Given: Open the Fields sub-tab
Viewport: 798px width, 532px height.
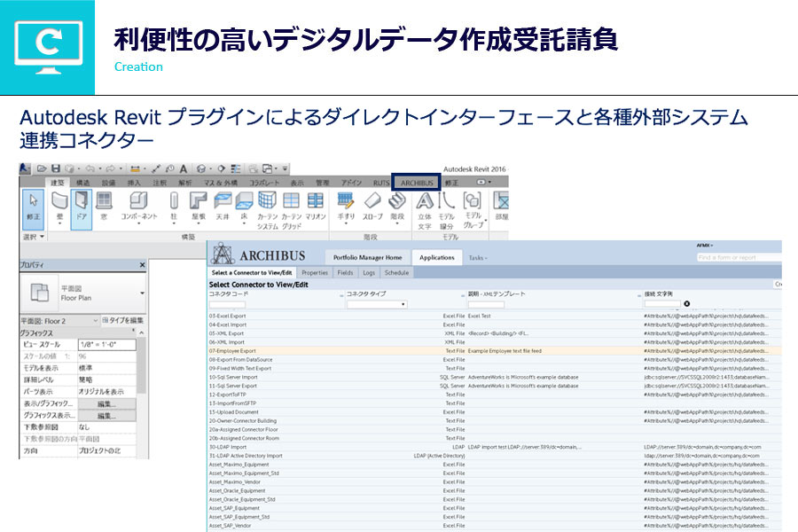Looking at the screenshot, I should [345, 273].
